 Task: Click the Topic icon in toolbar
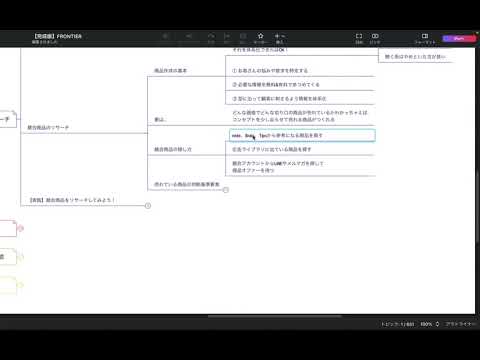165,36
